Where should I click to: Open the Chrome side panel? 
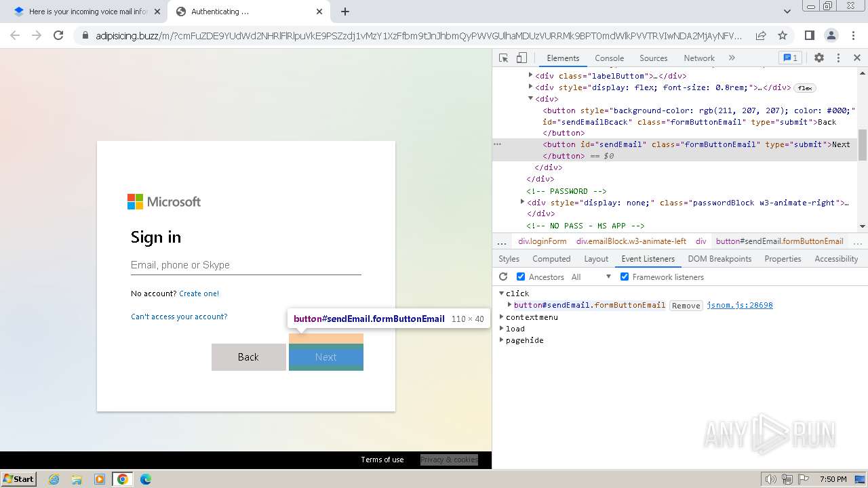(809, 35)
